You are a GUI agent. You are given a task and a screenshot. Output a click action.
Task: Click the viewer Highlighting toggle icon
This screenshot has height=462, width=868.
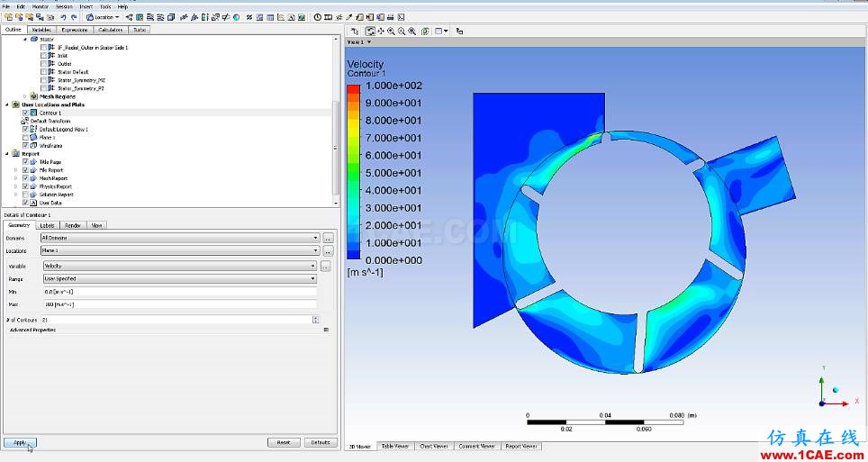425,32
